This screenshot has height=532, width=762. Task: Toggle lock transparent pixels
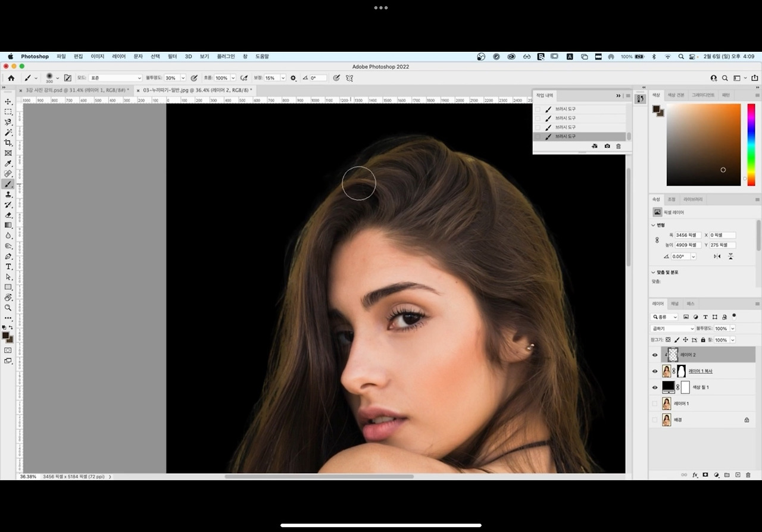pyautogui.click(x=668, y=340)
